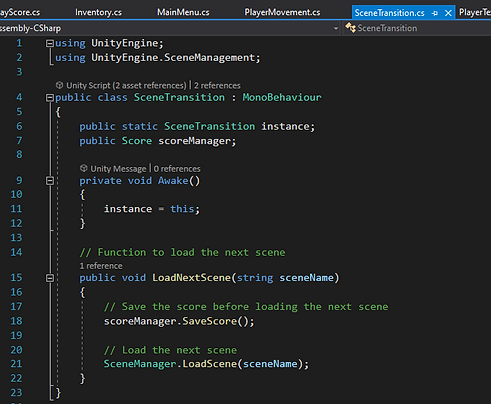Click the 'this' keyword on line 11

[182, 209]
